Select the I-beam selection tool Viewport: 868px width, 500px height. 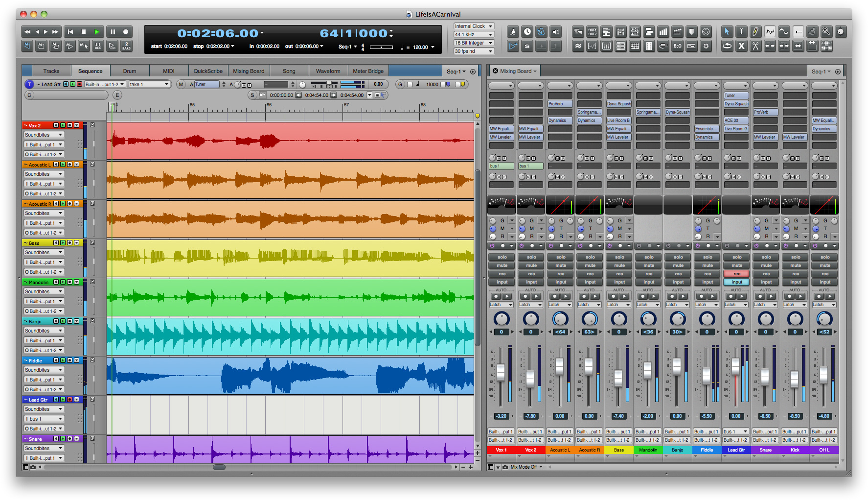pyautogui.click(x=741, y=32)
